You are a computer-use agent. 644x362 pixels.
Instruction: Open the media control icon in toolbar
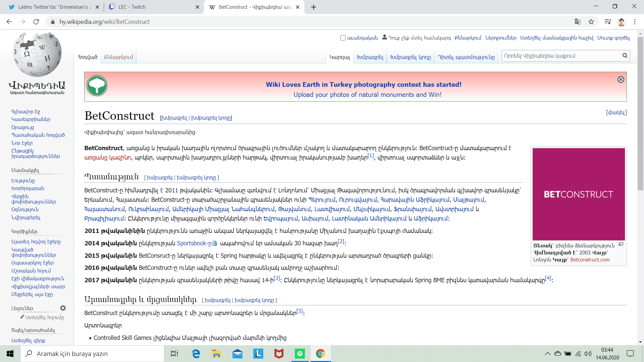608,22
